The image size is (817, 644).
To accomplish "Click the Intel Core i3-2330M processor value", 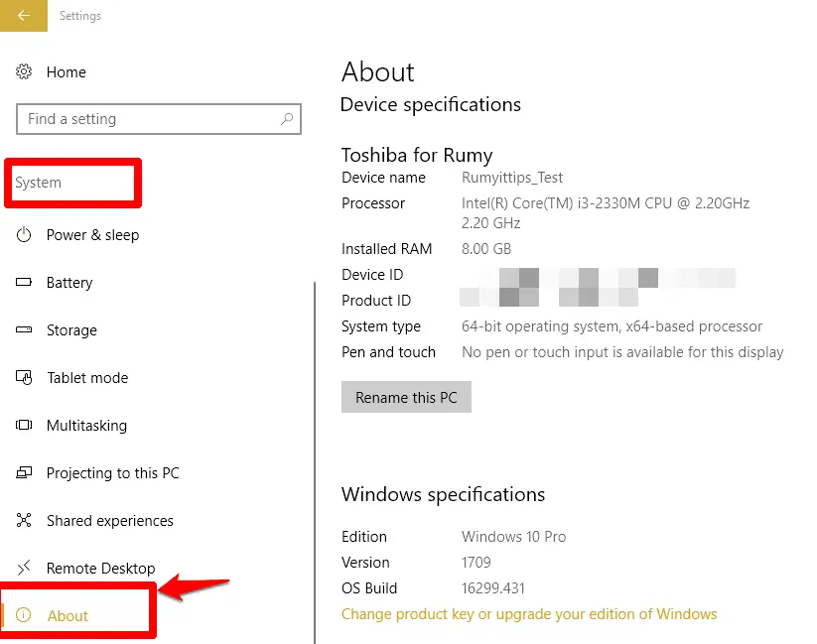I will click(606, 213).
